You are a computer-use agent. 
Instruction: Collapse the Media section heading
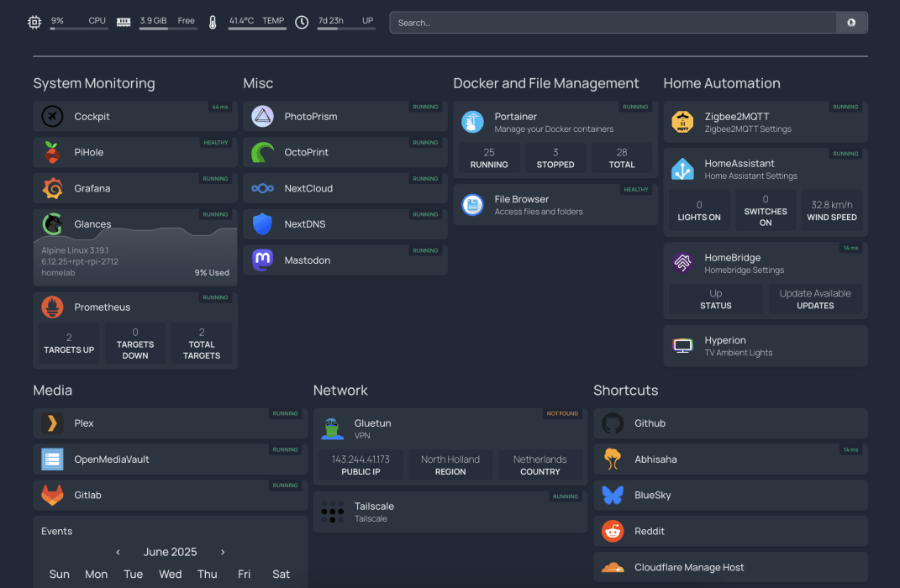[x=53, y=390]
